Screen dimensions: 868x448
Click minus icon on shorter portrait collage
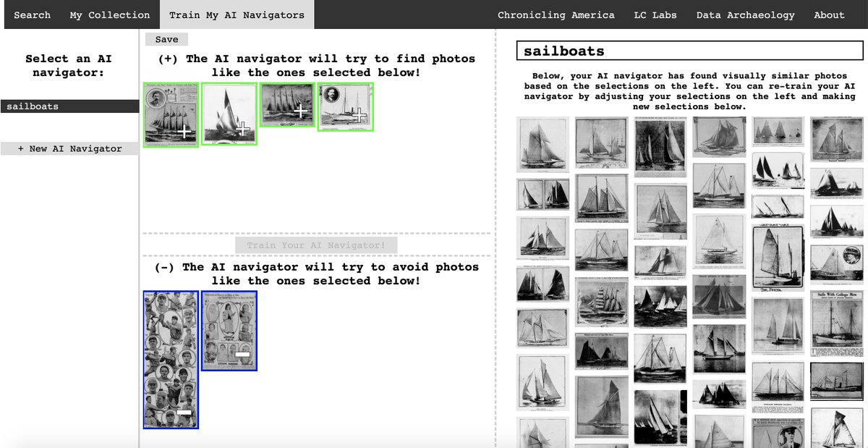242,354
